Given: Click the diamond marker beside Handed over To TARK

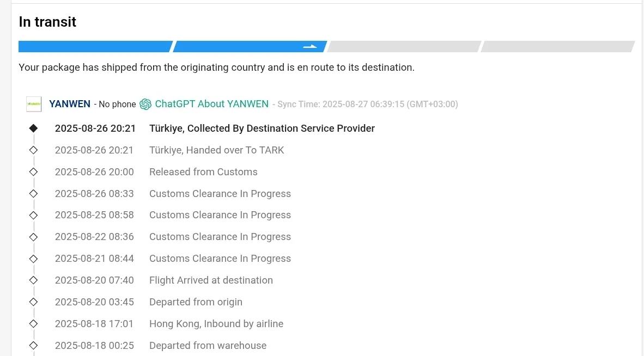Looking at the screenshot, I should click(33, 150).
